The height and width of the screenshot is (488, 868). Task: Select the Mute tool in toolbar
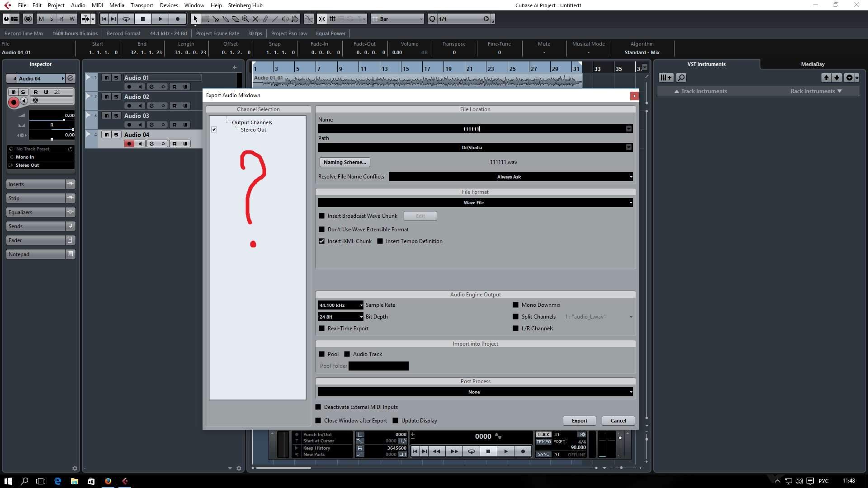point(255,19)
